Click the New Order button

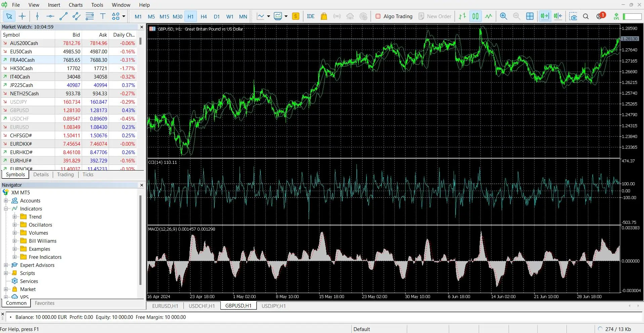[435, 16]
